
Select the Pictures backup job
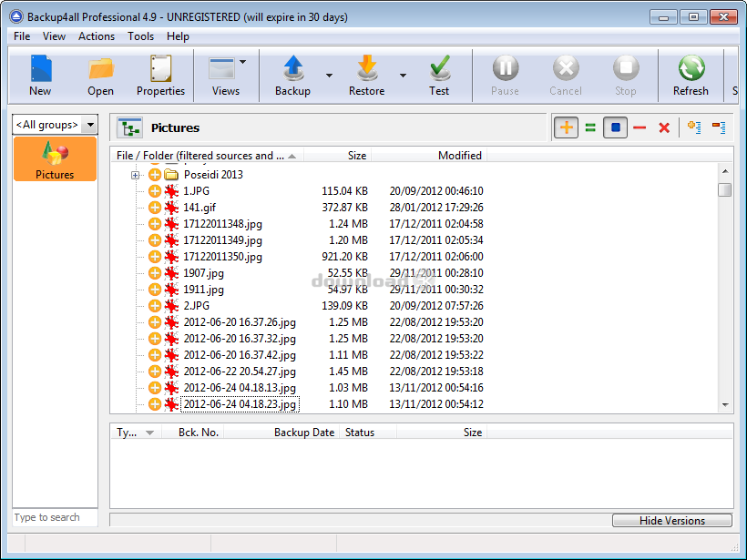55,159
